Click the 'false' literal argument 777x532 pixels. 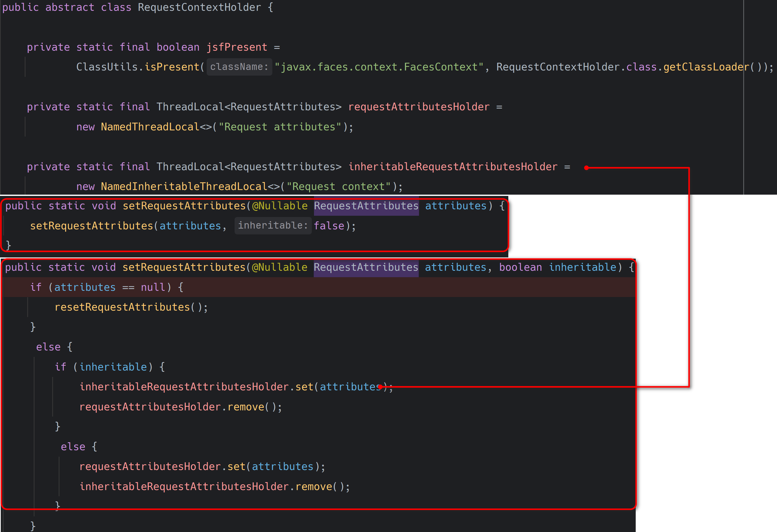(329, 226)
